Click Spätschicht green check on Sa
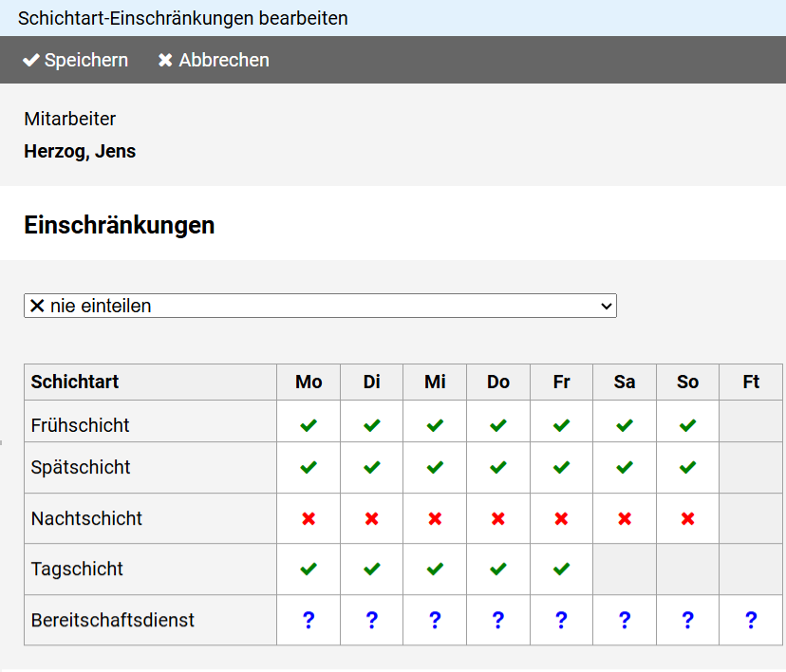 pyautogui.click(x=624, y=467)
